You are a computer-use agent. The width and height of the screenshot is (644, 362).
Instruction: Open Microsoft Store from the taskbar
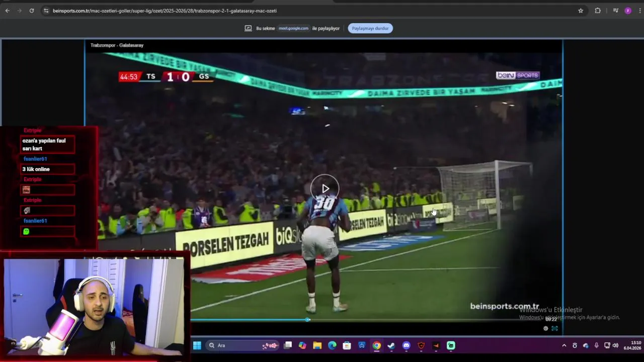point(347,345)
